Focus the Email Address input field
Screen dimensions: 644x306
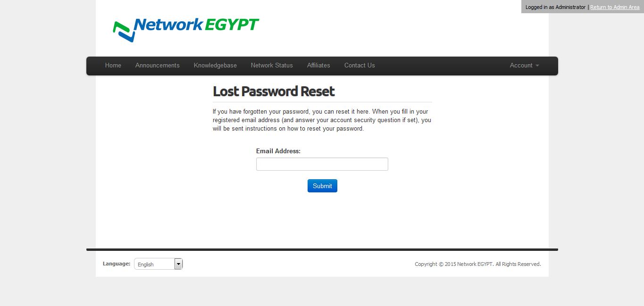point(322,164)
